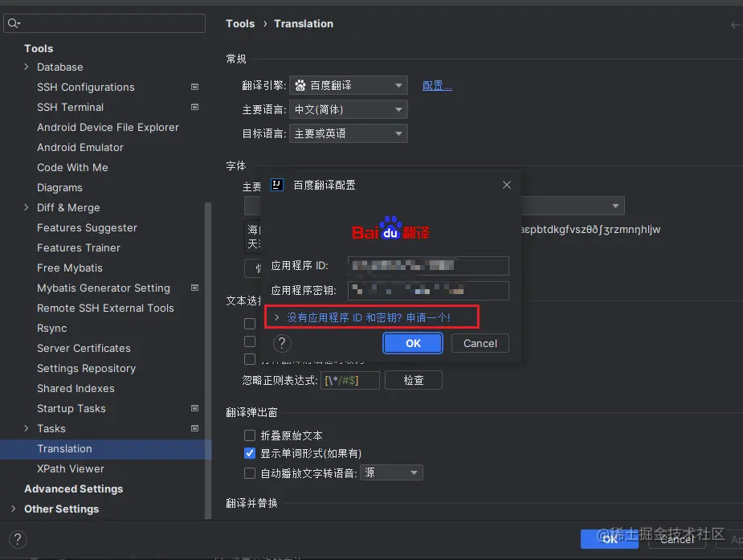Open Settings Repository settings
The width and height of the screenshot is (743, 560).
[86, 368]
